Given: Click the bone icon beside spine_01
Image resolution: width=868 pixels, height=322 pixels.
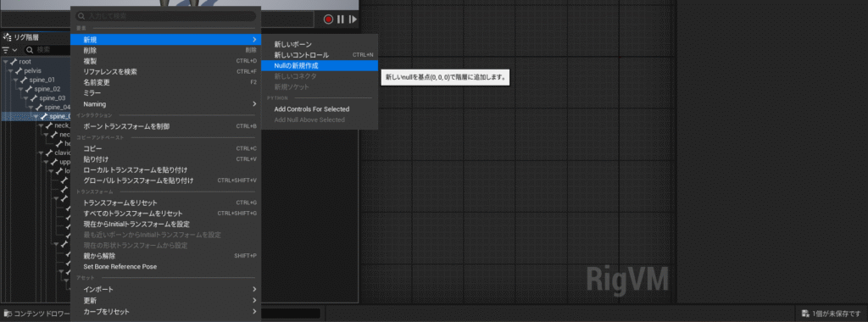Looking at the screenshot, I should (24, 80).
